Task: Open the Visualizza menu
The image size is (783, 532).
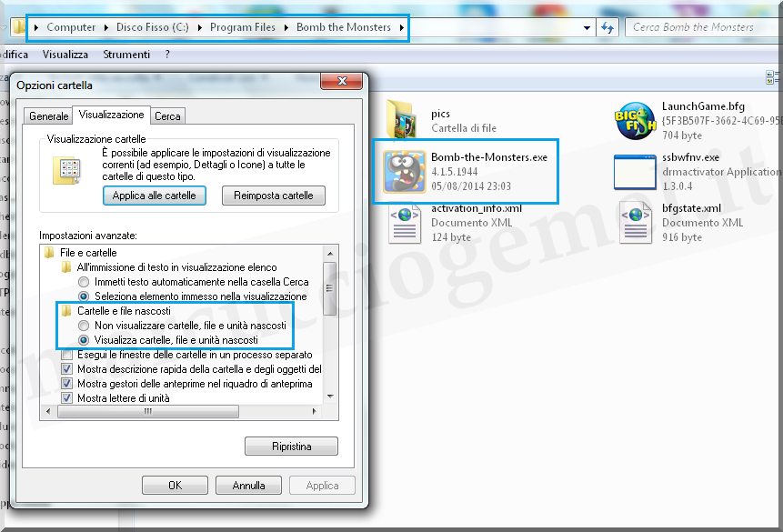Action: click(x=65, y=55)
